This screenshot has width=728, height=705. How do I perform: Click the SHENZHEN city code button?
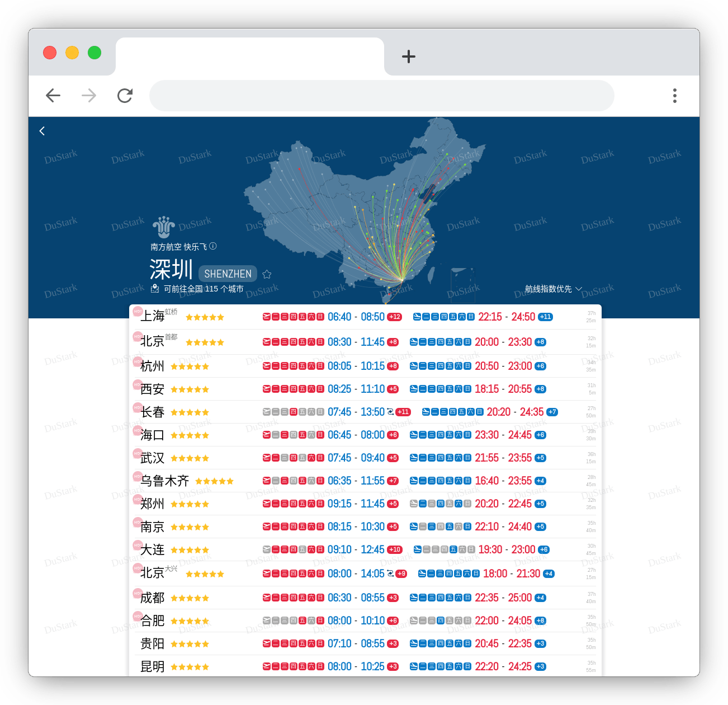point(228,274)
